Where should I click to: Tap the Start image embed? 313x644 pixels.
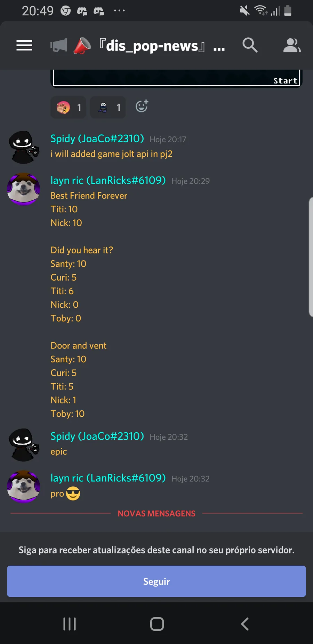tap(176, 78)
